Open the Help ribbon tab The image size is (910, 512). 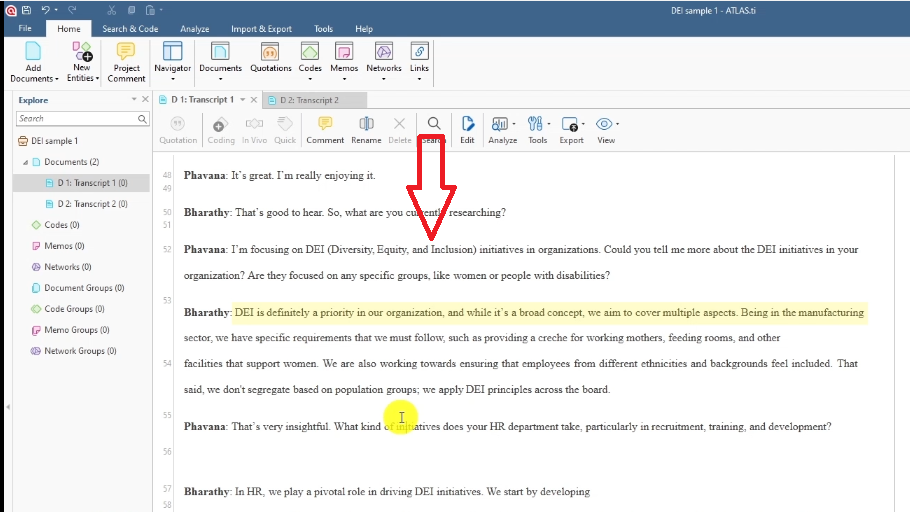[x=364, y=28]
